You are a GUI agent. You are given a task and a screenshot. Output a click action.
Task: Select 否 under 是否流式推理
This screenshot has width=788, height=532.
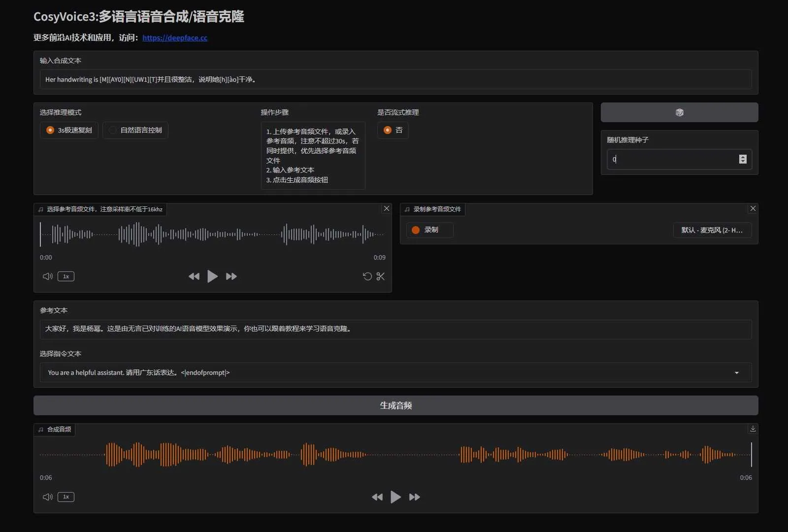coord(393,130)
